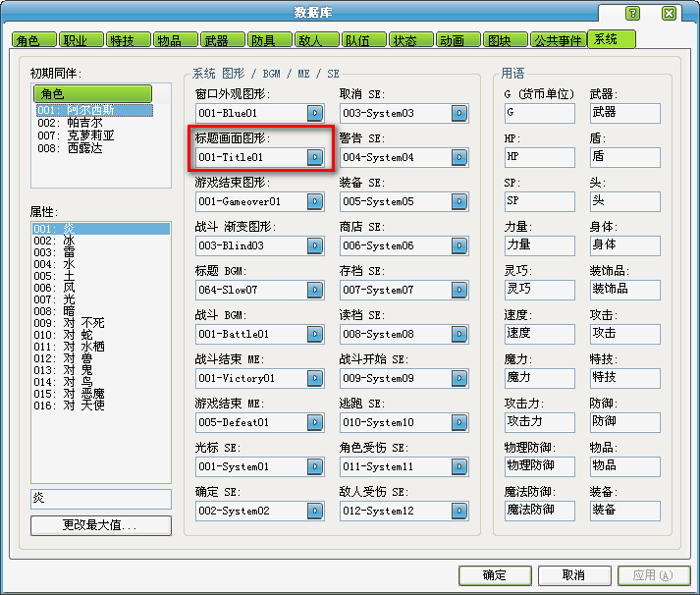Open the 图块 tab
The width and height of the screenshot is (700, 595).
[x=506, y=40]
